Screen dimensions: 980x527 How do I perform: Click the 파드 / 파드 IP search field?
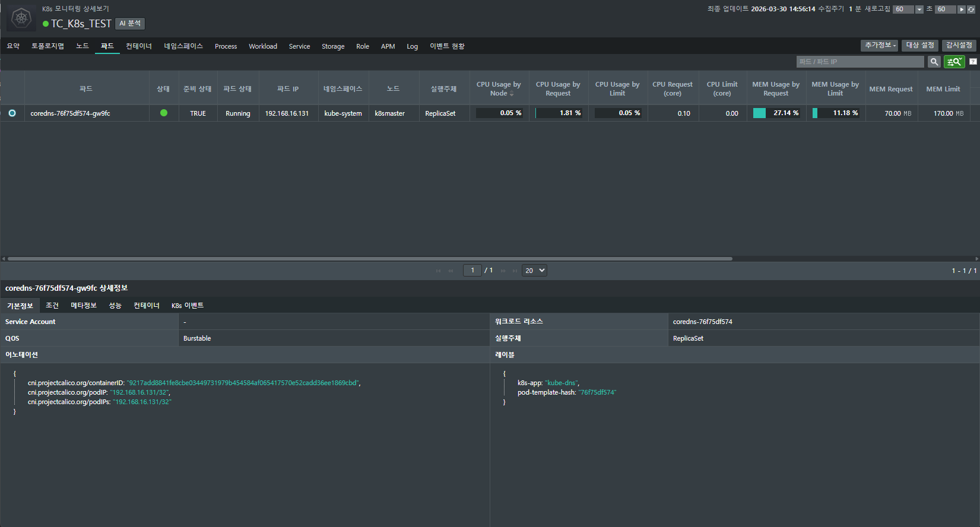click(x=860, y=62)
